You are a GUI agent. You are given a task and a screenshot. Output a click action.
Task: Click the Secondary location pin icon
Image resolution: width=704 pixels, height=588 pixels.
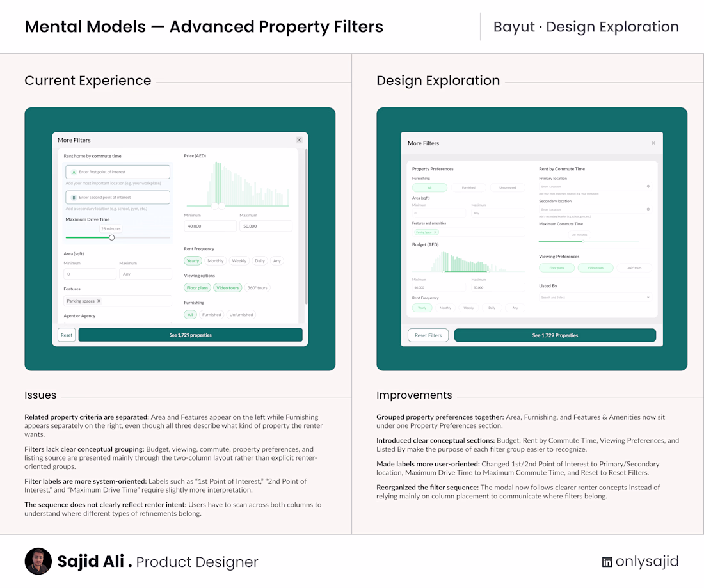[x=648, y=209]
